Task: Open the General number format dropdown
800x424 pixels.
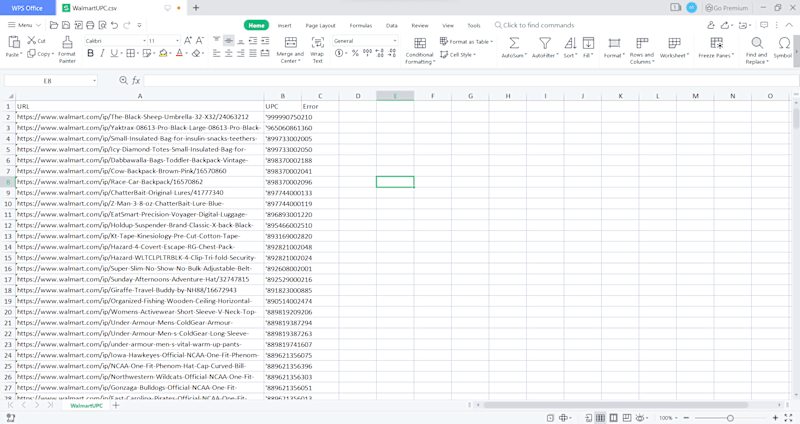Action: pyautogui.click(x=395, y=41)
